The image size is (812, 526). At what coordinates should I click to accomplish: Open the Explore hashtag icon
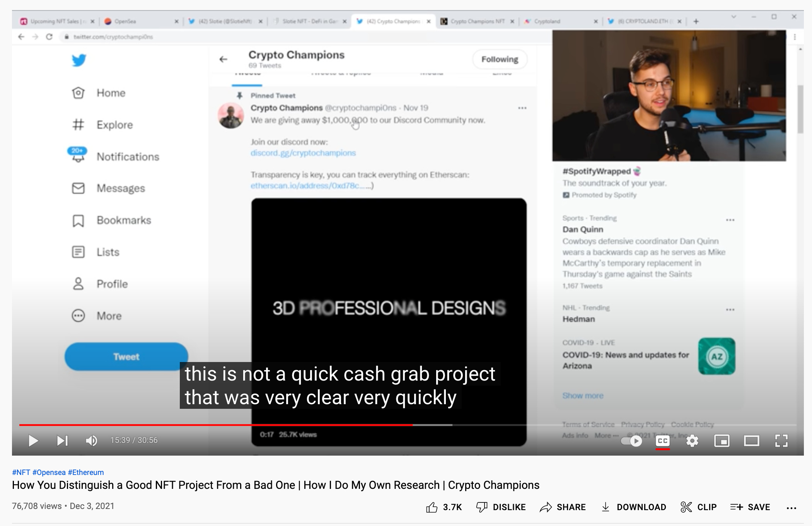click(78, 125)
